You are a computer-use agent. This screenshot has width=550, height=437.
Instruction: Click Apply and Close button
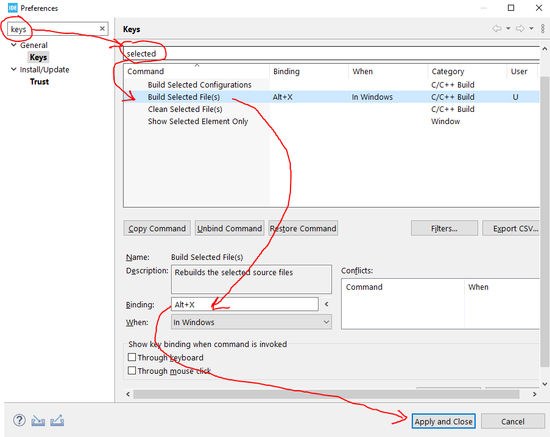[x=443, y=421]
